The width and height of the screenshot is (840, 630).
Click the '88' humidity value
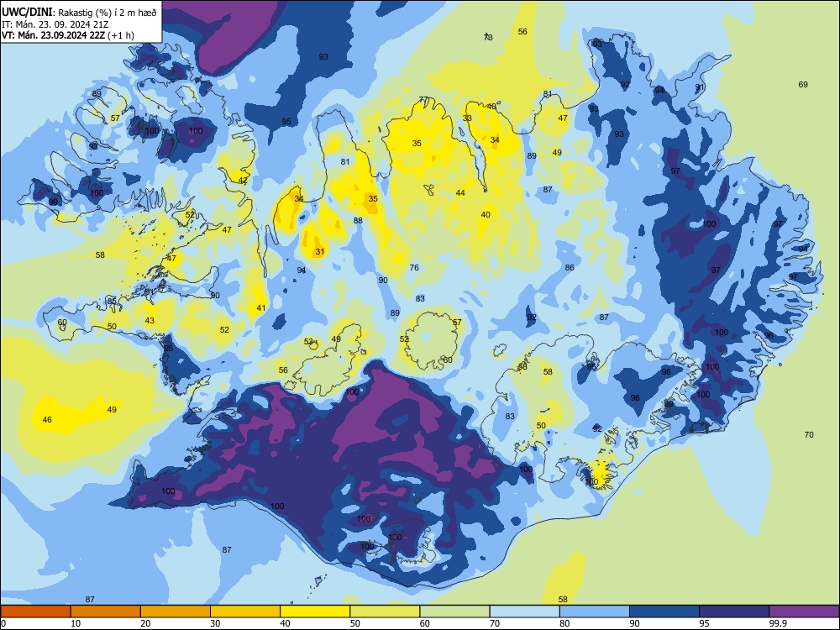[x=358, y=220]
